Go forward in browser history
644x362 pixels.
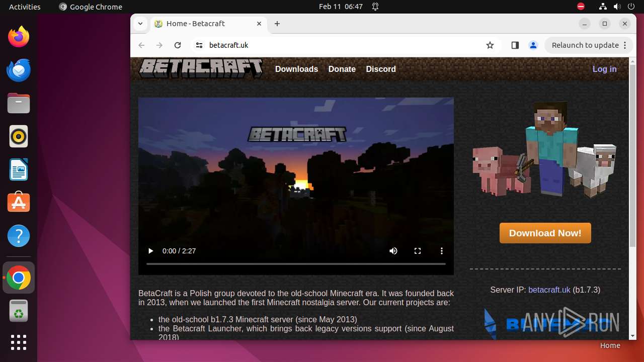(159, 45)
